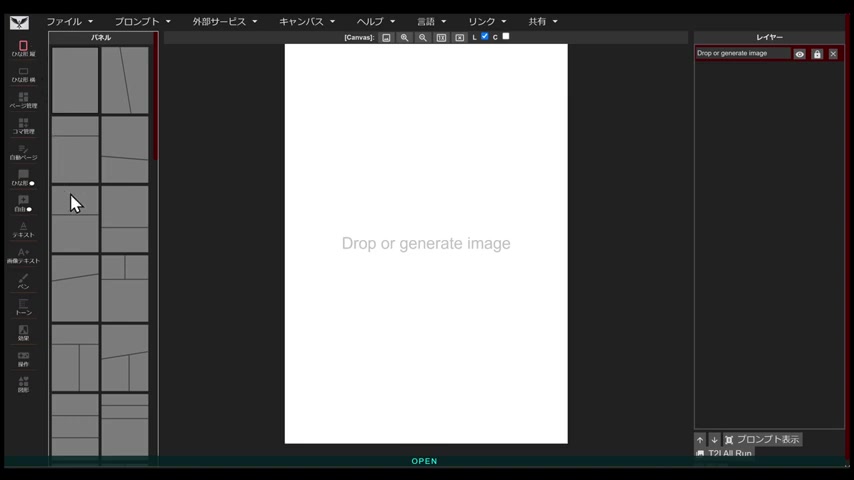Click the canvas reset X icon
The height and width of the screenshot is (480, 854).
click(x=460, y=38)
